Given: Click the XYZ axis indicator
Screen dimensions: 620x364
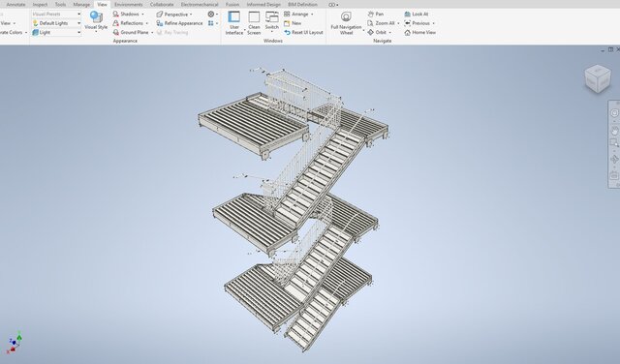Looking at the screenshot, I should pyautogui.click(x=14, y=343).
